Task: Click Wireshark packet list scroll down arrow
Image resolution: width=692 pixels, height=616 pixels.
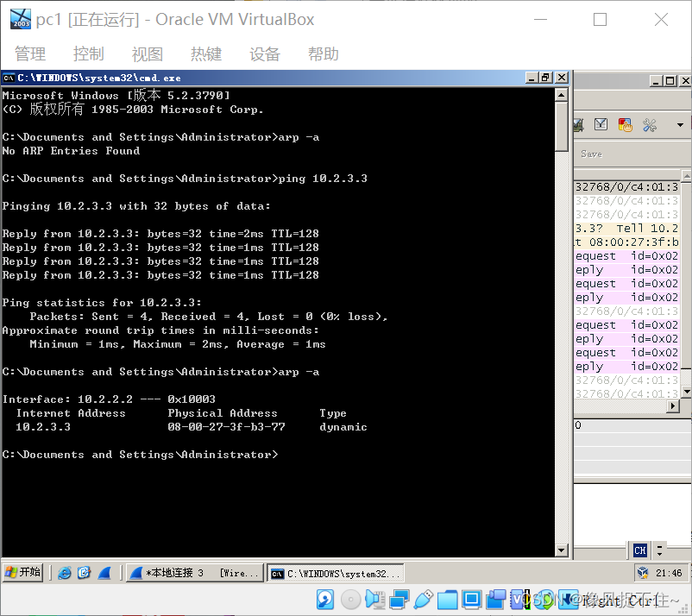Action: tap(686, 392)
